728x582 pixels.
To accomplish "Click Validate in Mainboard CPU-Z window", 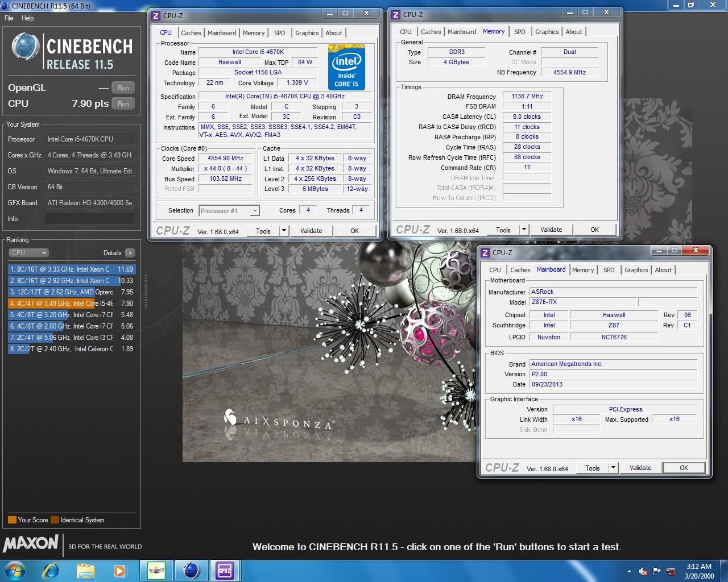I will click(640, 468).
